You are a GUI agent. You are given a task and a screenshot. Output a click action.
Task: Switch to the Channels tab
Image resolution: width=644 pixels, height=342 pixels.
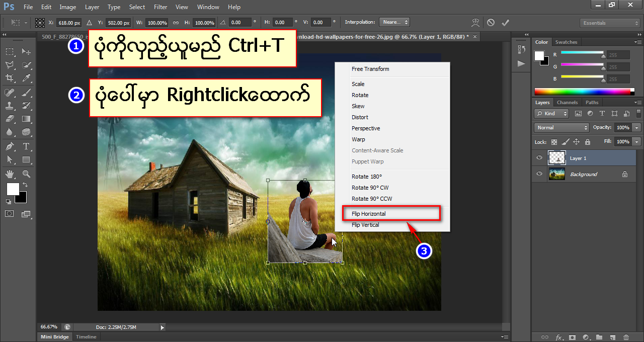click(x=567, y=103)
